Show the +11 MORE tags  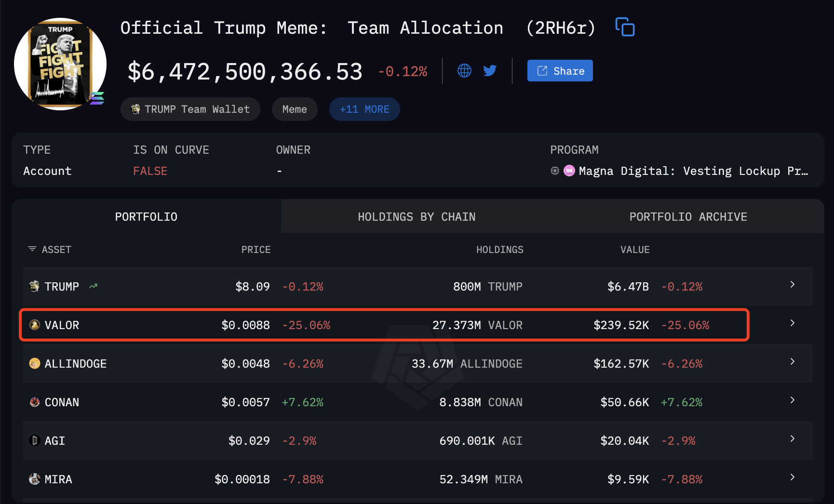(364, 109)
